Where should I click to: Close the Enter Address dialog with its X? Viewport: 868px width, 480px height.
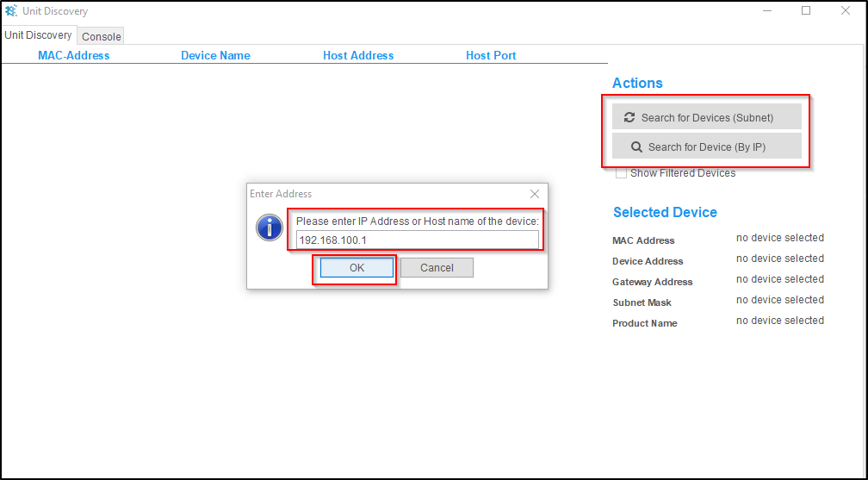[535, 194]
